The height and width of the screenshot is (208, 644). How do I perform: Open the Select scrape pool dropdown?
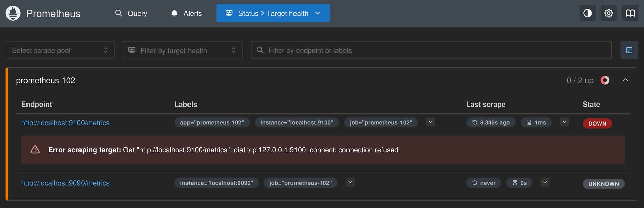coord(60,50)
